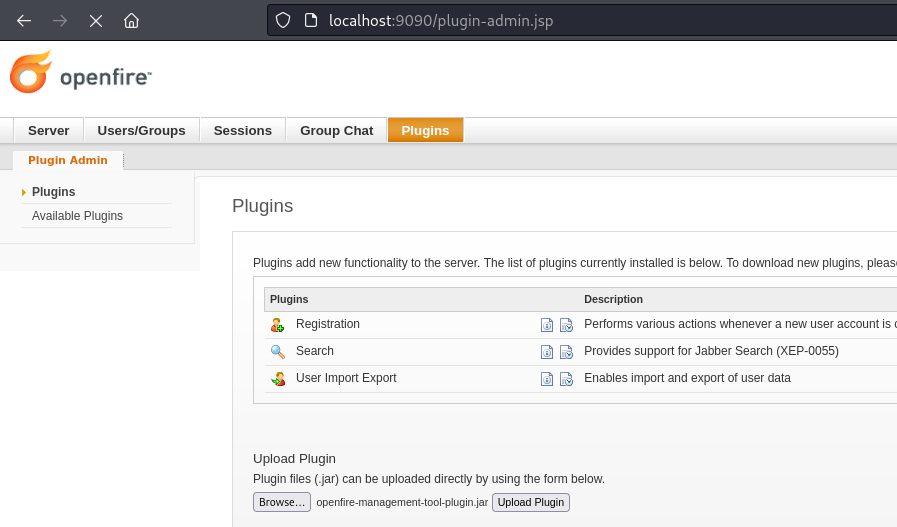Click 'Enables import and export of user data'
The width and height of the screenshot is (897, 527).
(x=687, y=378)
